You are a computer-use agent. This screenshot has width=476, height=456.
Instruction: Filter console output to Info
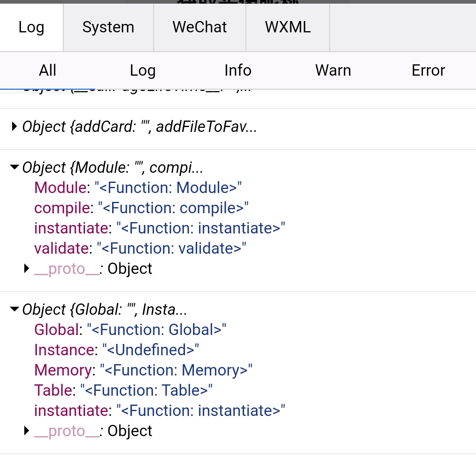coord(238,70)
